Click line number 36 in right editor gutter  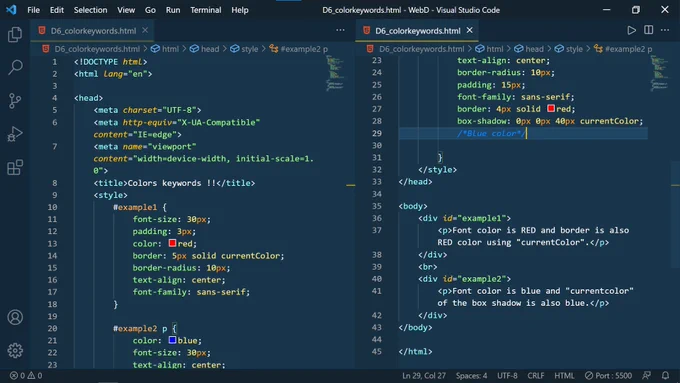click(377, 218)
